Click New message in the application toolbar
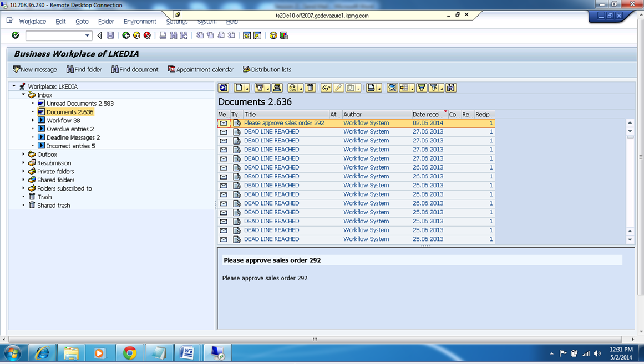Screen dimensions: 644x364 [x=34, y=69]
